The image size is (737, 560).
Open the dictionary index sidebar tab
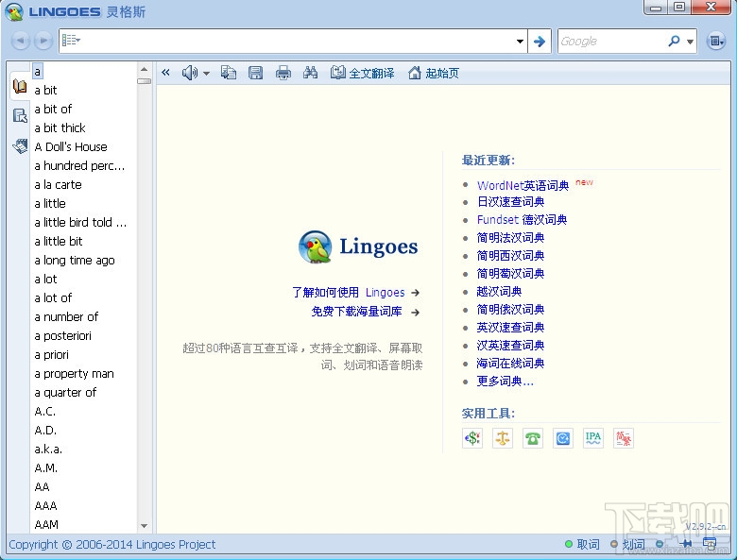pos(20,87)
